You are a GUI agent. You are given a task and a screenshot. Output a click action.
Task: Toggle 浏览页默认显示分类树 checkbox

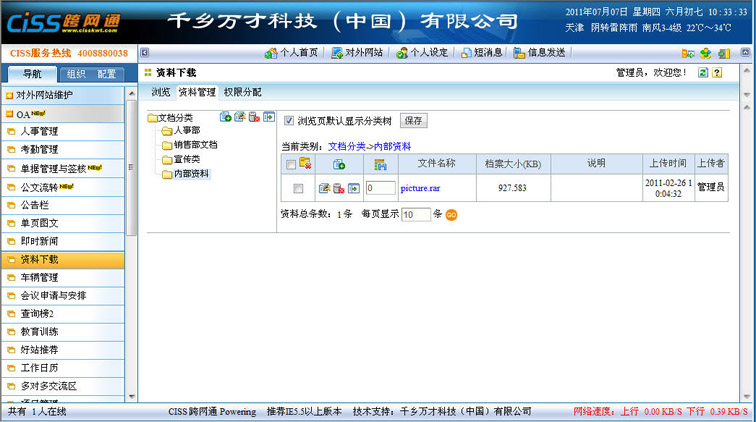click(x=289, y=121)
